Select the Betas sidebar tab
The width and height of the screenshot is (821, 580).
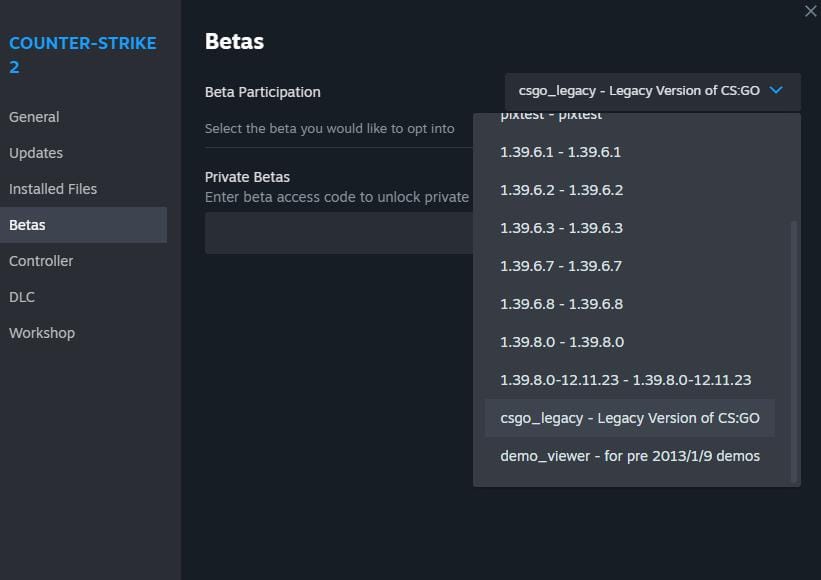click(27, 225)
